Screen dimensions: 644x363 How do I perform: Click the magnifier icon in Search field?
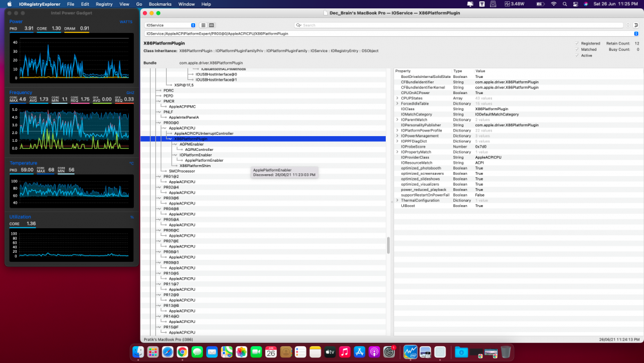[299, 25]
